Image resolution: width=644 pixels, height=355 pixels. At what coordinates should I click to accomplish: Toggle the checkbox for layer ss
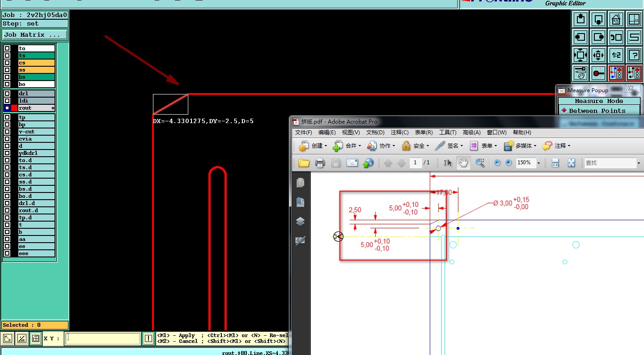7,70
